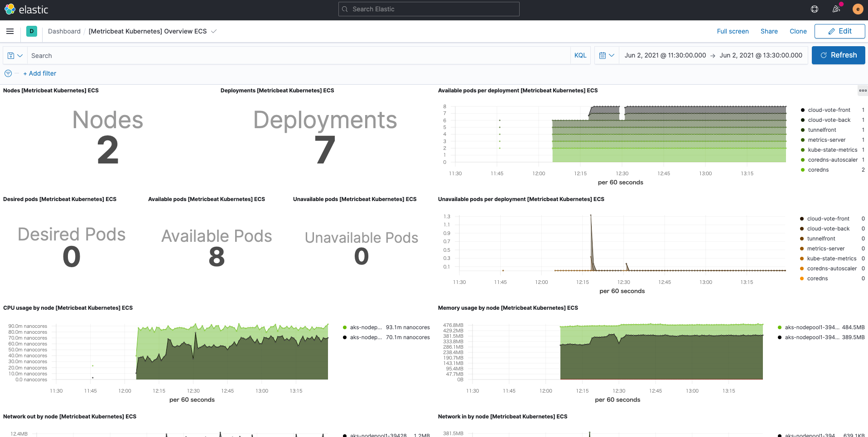Click the Deployments metric value 7
This screenshot has width=868, height=437.
[325, 150]
